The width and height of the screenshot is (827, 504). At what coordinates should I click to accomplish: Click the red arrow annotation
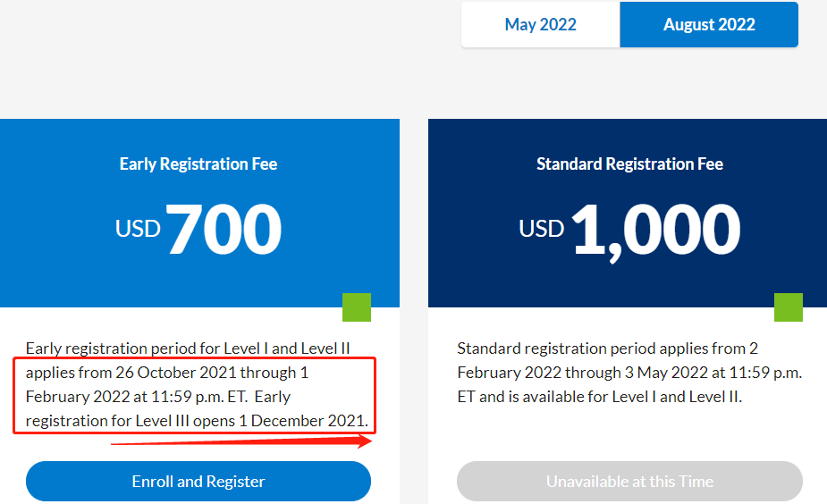pos(241,441)
